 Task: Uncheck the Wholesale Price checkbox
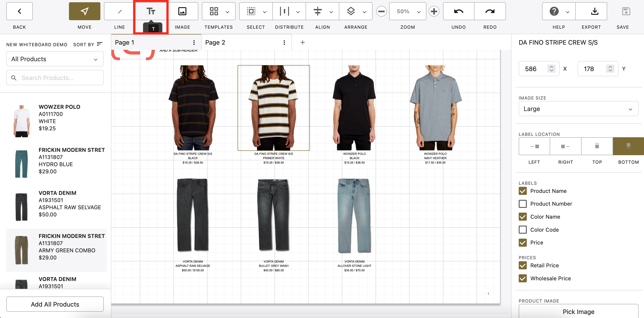click(523, 278)
